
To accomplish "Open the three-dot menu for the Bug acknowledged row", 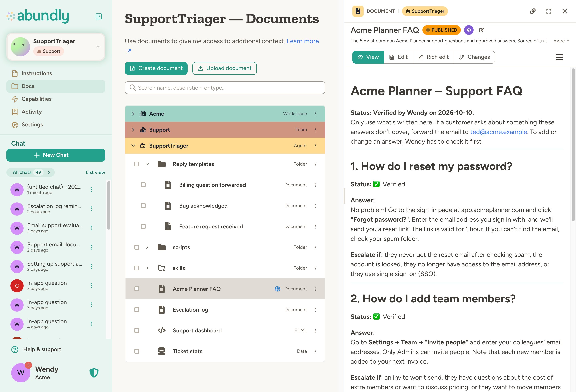I will click(x=315, y=206).
